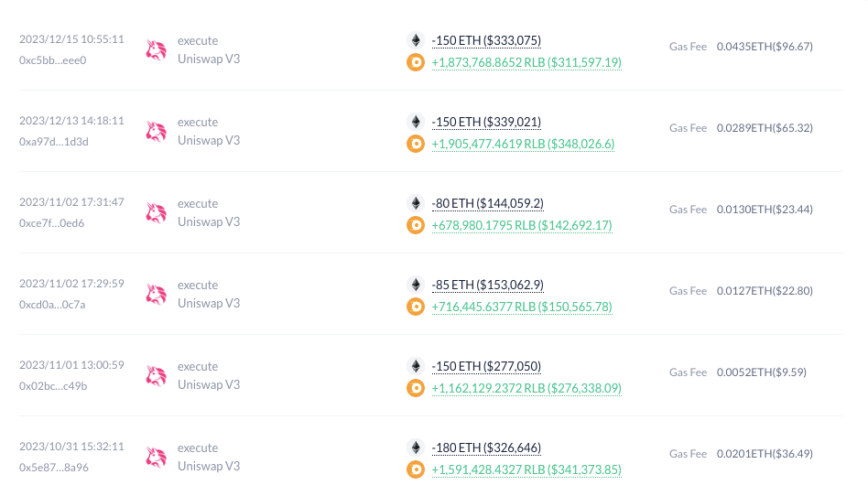Click the ETH icon beside -85 ETH ($153,062.9)

(416, 285)
